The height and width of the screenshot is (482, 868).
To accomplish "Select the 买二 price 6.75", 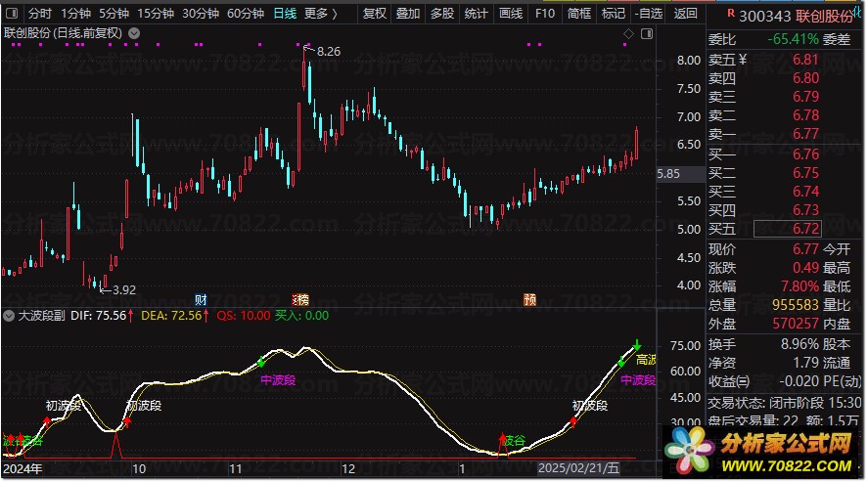I will (x=805, y=173).
